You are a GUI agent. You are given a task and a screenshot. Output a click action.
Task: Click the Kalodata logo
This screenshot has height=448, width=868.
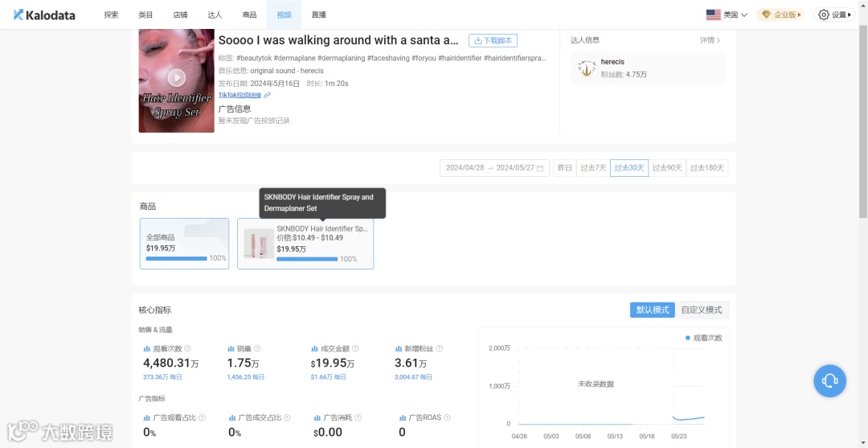[44, 15]
